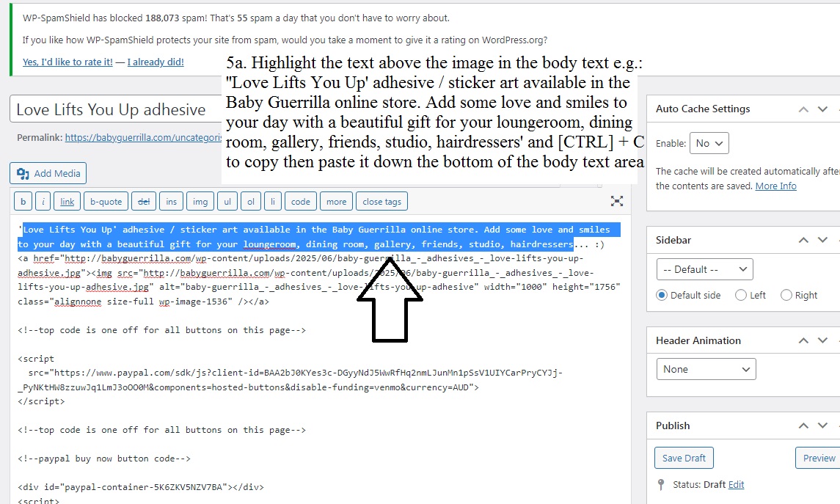Click the Add Media camera icon
The height and width of the screenshot is (504, 840).
click(23, 173)
